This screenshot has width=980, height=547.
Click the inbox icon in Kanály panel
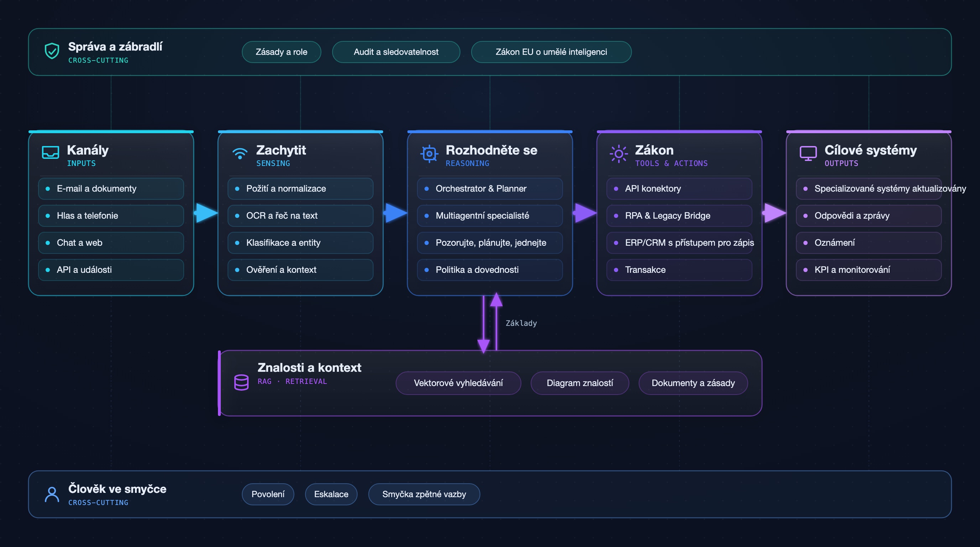50,152
